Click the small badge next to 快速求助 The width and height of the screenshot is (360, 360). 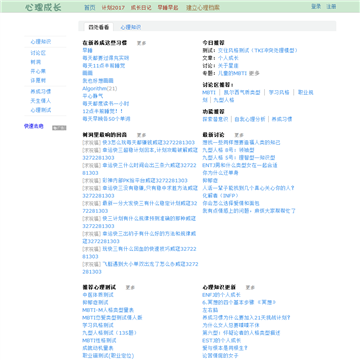[59, 128]
